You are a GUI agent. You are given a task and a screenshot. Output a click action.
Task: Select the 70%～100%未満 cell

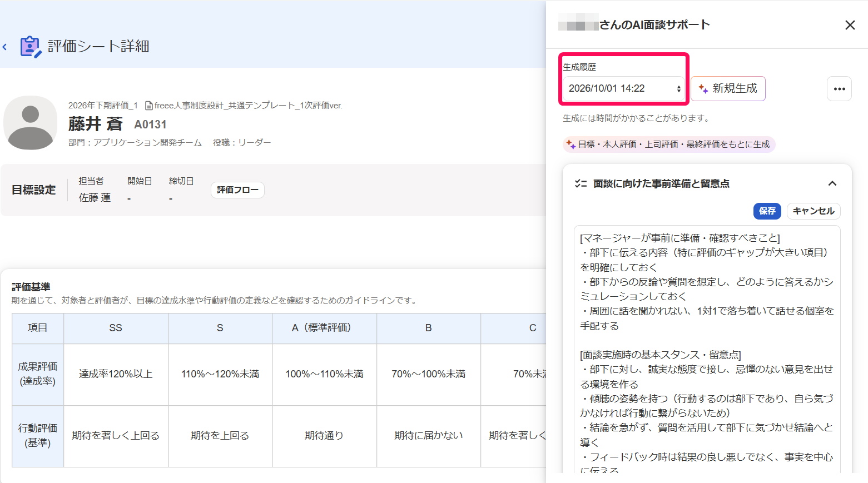pyautogui.click(x=429, y=375)
